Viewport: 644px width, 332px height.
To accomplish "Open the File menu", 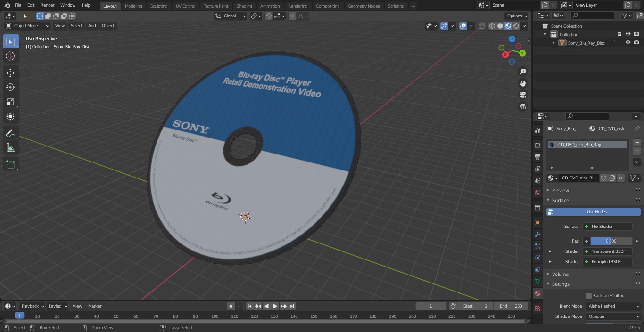I will click(x=18, y=5).
